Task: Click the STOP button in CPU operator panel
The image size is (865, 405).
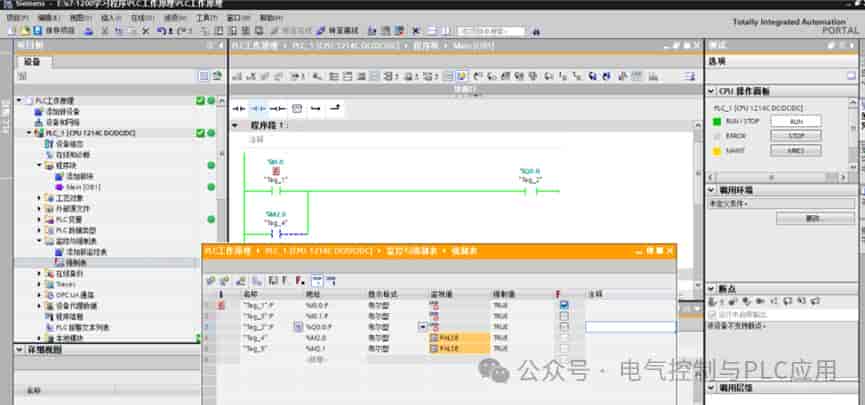Action: 795,136
